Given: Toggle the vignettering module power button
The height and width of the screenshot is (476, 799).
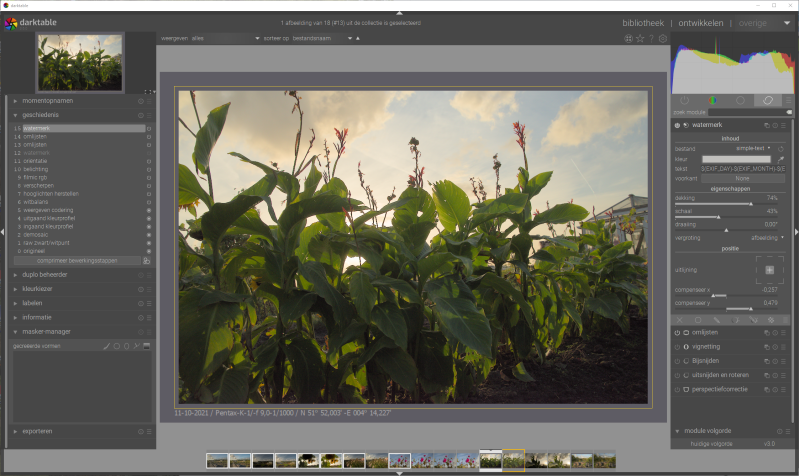Looking at the screenshot, I should [677, 347].
